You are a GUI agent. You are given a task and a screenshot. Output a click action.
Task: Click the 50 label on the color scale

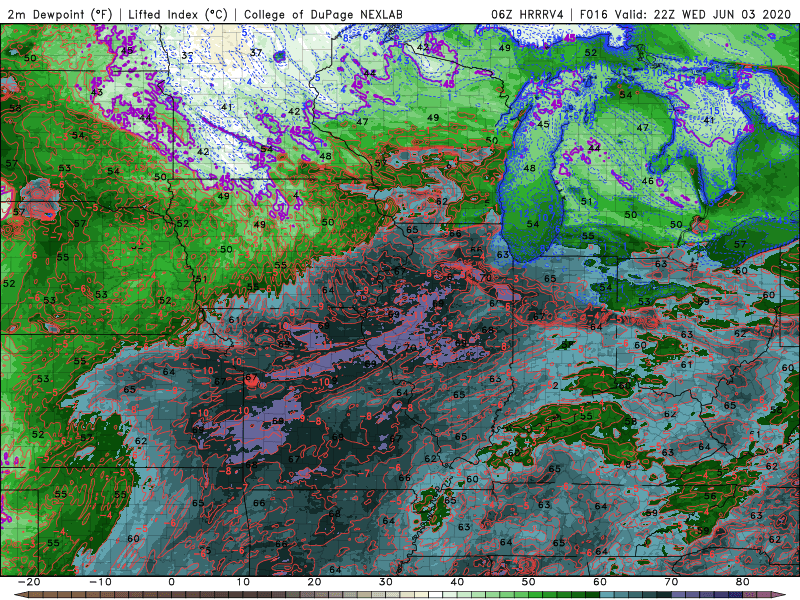[529, 582]
